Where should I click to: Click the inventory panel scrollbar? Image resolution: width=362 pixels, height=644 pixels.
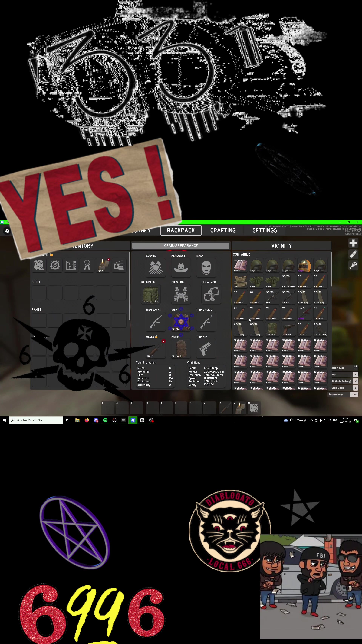pyautogui.click(x=129, y=286)
